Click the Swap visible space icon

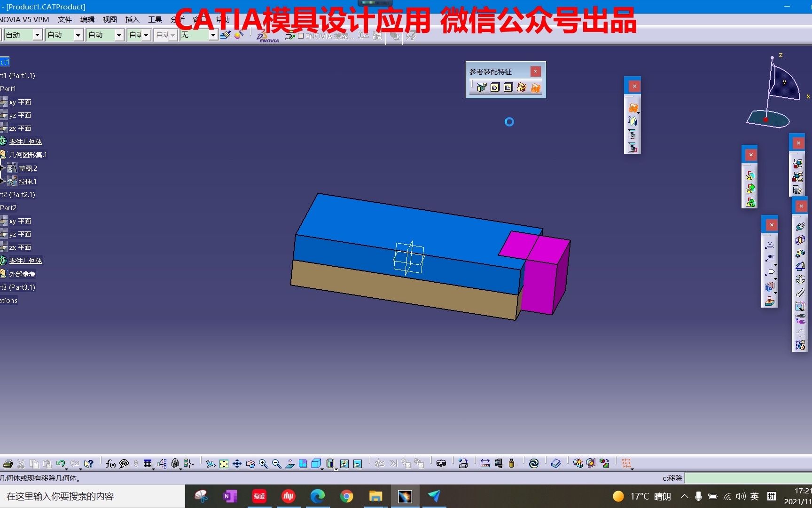tap(358, 464)
